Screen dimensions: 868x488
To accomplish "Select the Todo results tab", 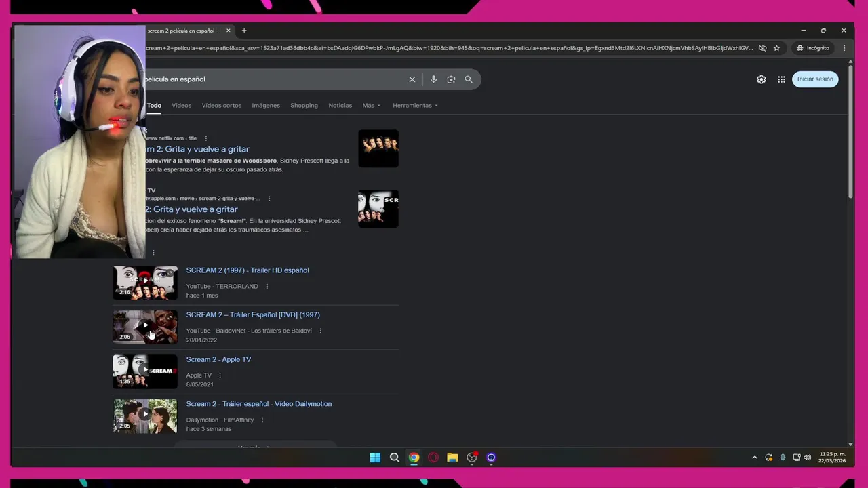I will 155,106.
